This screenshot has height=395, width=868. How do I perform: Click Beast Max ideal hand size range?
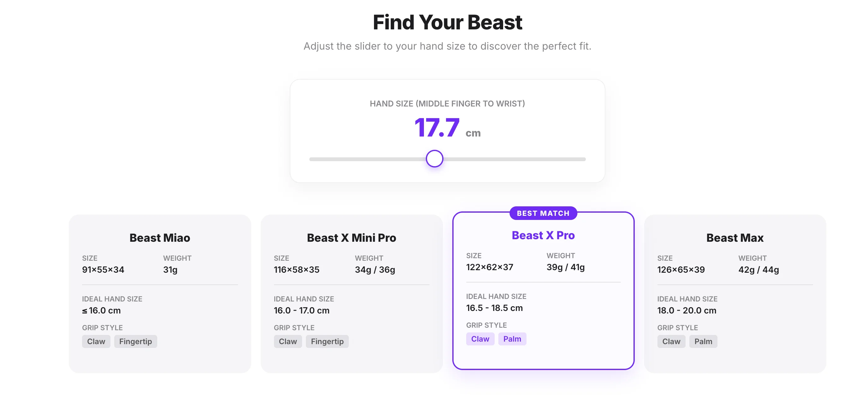click(687, 310)
